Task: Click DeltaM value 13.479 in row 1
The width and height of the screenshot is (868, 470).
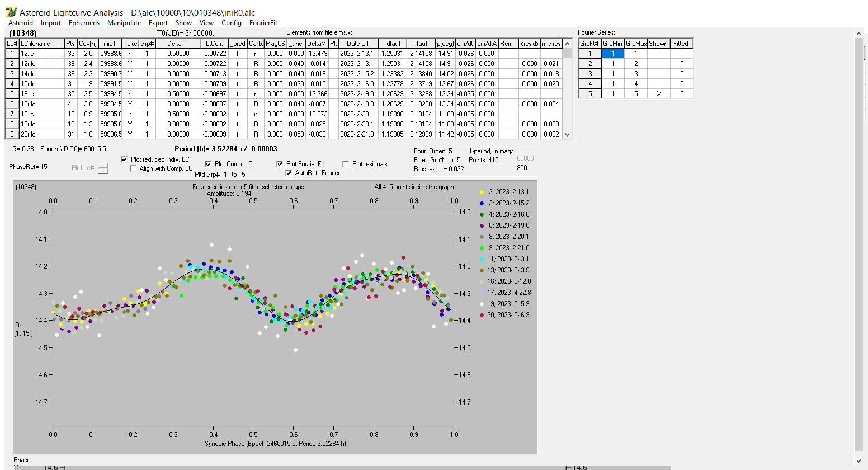Action: pos(317,54)
